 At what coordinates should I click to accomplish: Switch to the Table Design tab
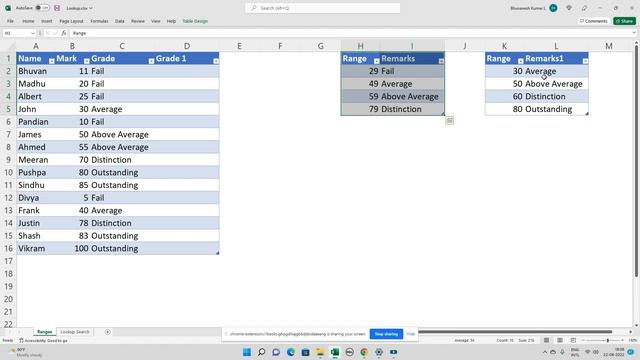click(195, 21)
